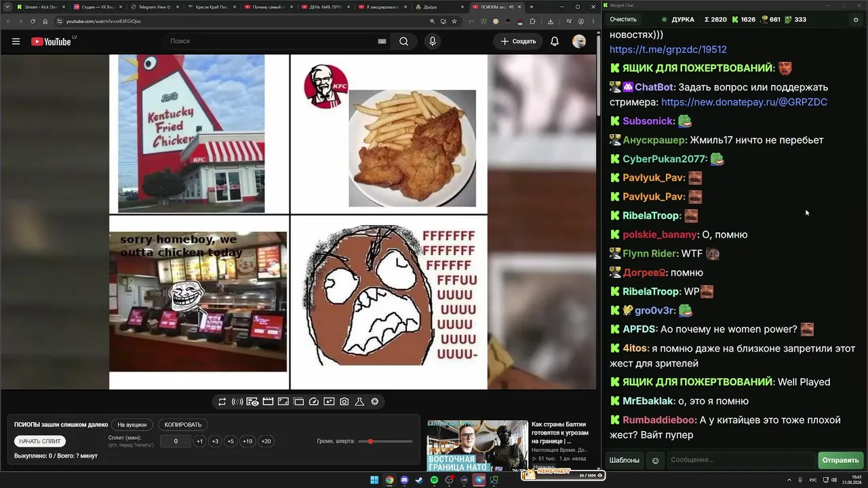
Task: Click the Выкуплено: 0 / Всего status text
Action: pyautogui.click(x=56, y=456)
